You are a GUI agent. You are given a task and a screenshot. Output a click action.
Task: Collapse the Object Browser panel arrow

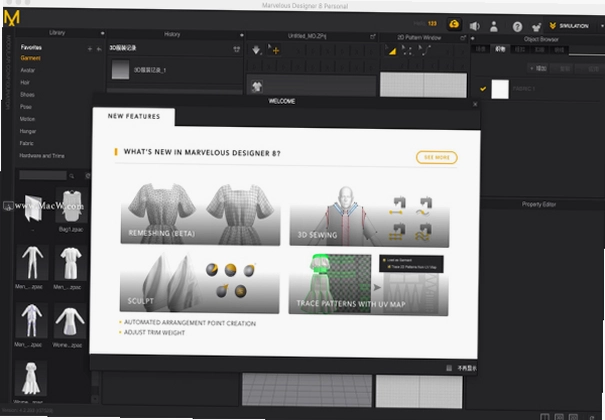pyautogui.click(x=472, y=38)
